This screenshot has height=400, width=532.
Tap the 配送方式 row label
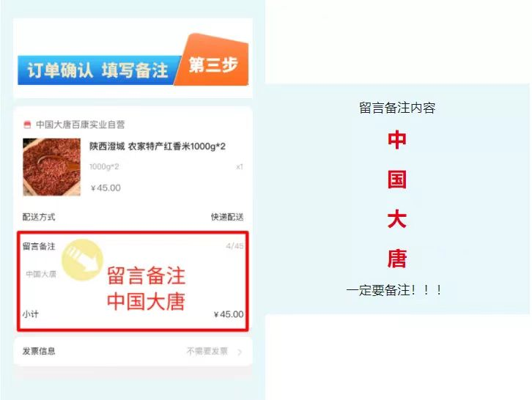[x=39, y=217]
